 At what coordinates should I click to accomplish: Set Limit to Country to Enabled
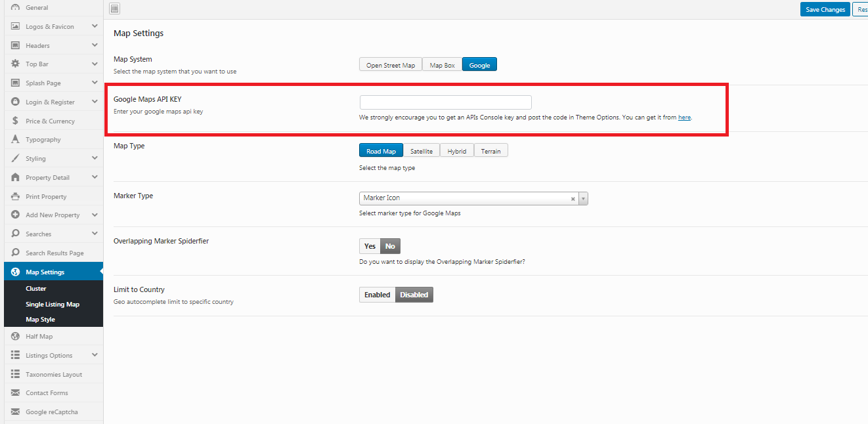[x=377, y=294]
